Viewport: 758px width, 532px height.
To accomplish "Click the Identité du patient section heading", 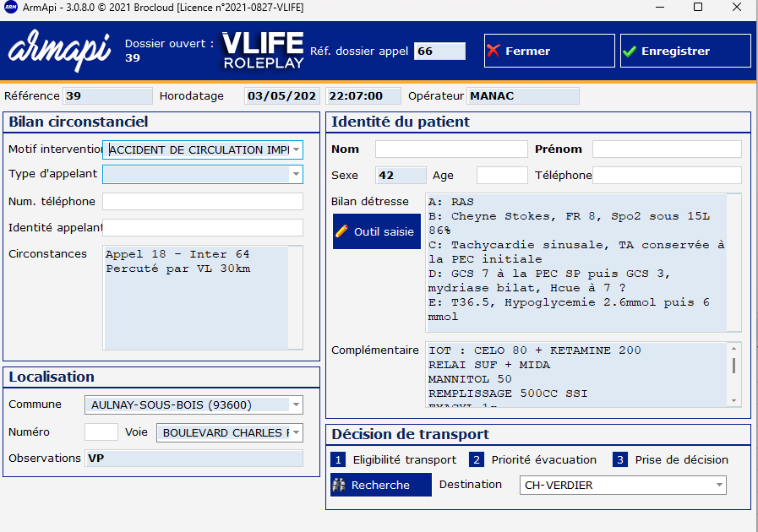I will (x=401, y=122).
